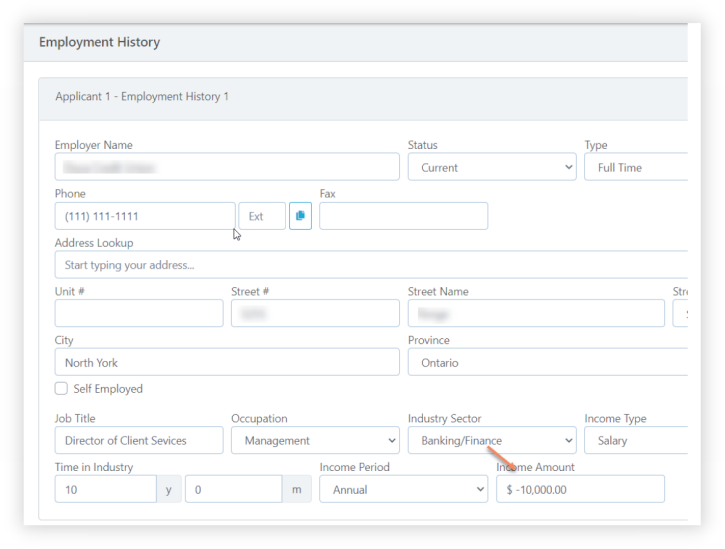The width and height of the screenshot is (725, 549).
Task: Select the Type dropdown showing Full Time
Action: [x=636, y=168]
